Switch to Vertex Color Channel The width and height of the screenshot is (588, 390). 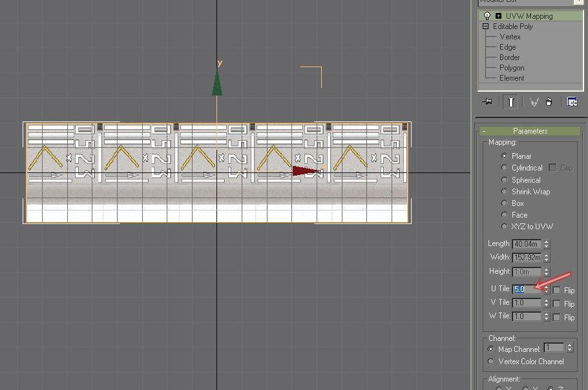[490, 362]
